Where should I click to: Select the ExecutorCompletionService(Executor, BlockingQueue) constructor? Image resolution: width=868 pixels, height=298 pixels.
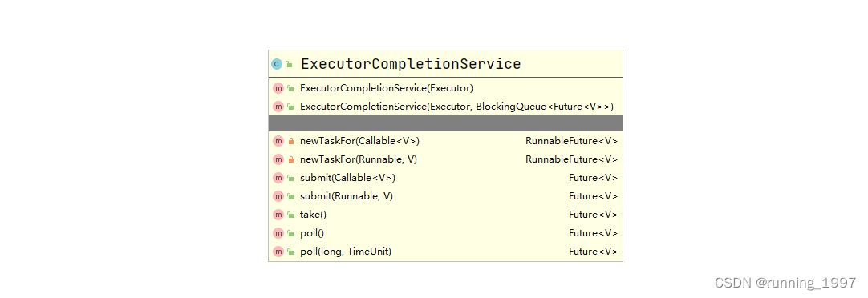tap(457, 107)
